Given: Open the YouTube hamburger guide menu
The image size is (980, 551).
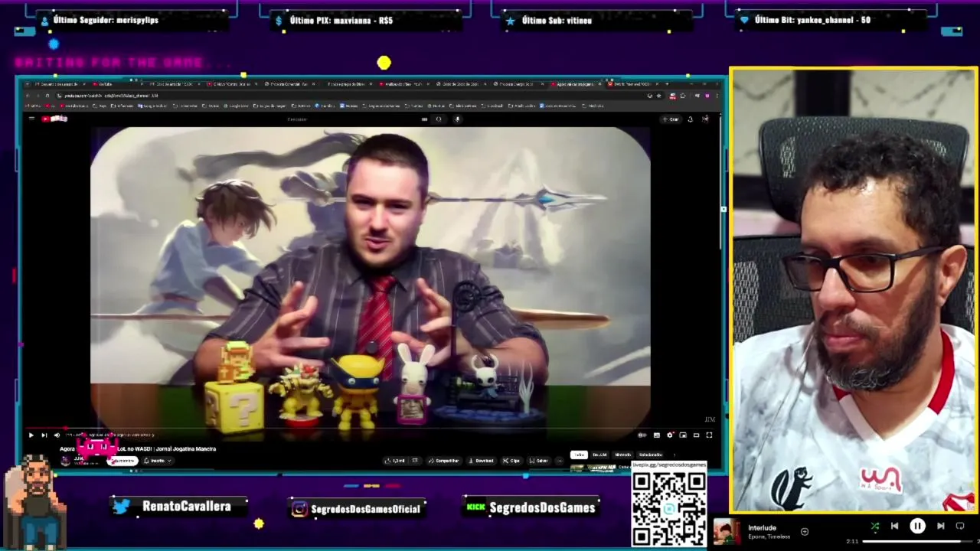Looking at the screenshot, I should (x=31, y=119).
